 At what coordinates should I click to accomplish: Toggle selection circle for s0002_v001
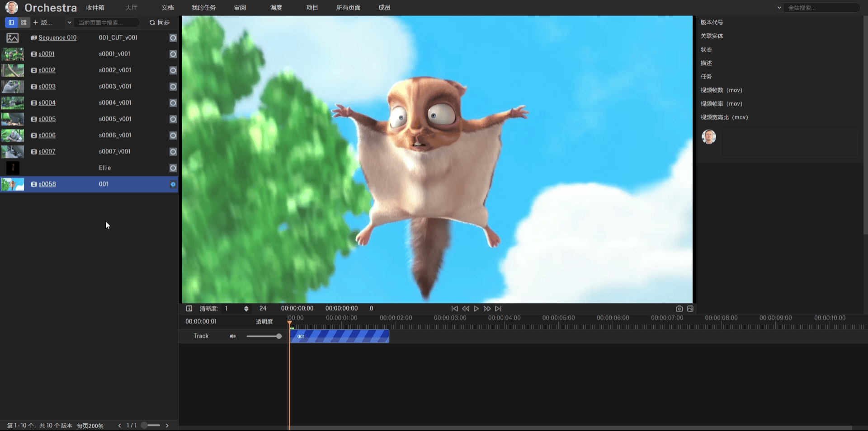(x=173, y=70)
